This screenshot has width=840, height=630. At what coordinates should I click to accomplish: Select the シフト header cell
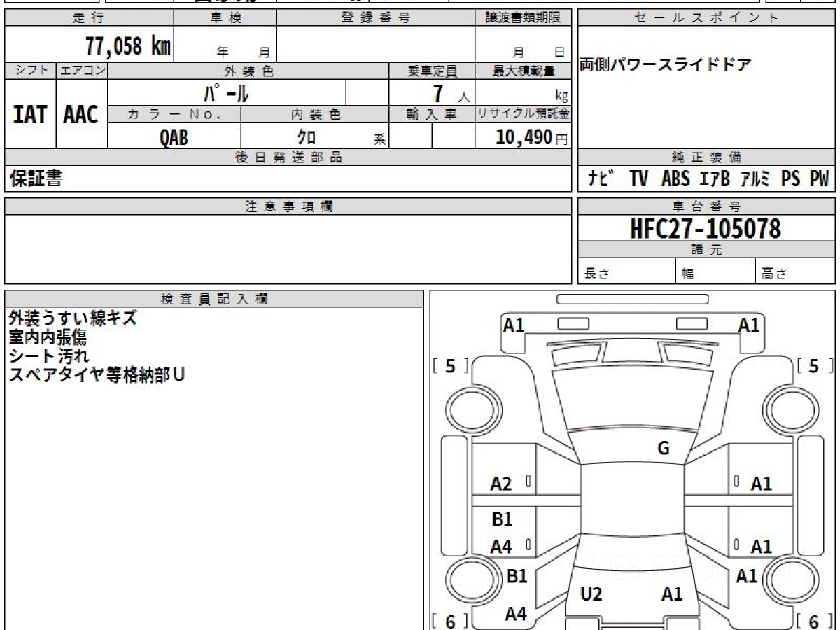[x=31, y=71]
